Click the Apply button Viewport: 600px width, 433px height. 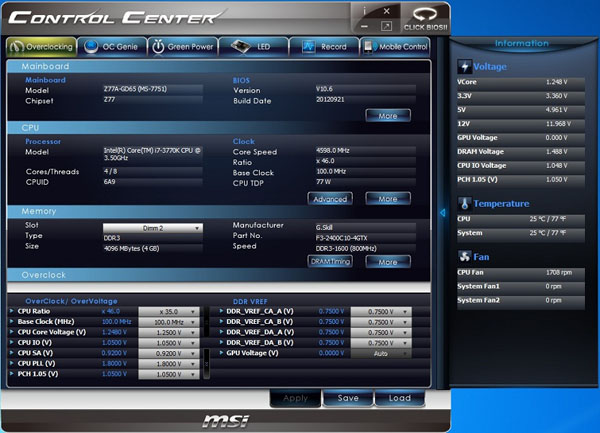click(x=295, y=398)
